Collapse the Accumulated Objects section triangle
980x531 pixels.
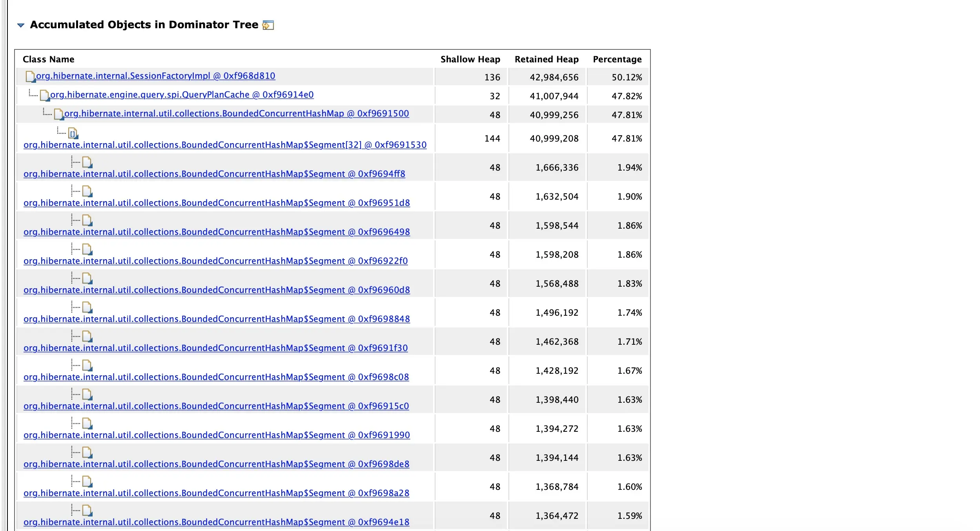21,25
